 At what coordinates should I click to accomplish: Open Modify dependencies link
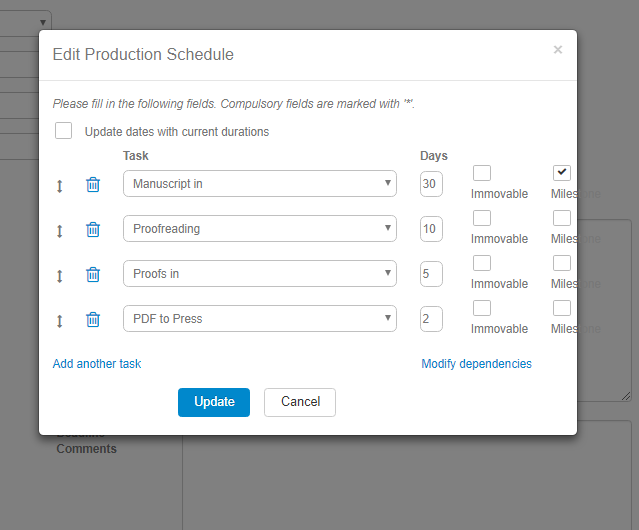pyautogui.click(x=476, y=364)
